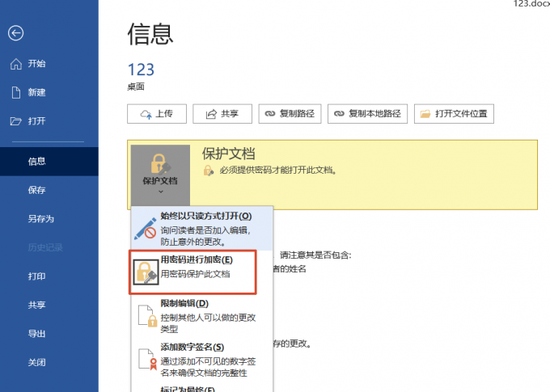Open 导出 in the sidebar
The image size is (550, 392).
49,334
